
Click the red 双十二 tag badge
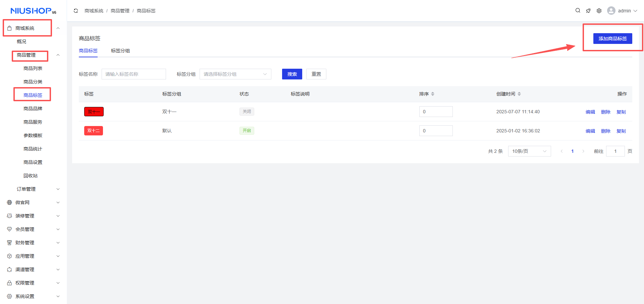click(94, 131)
